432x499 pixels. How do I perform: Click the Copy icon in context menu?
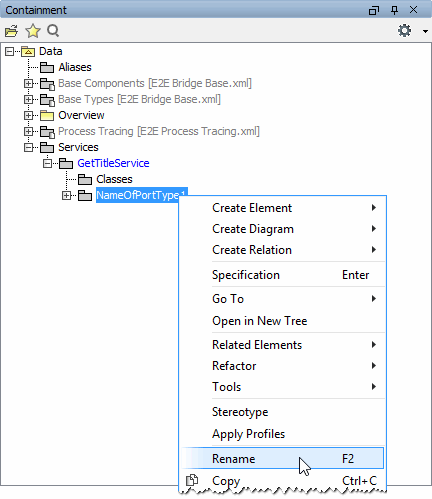pyautogui.click(x=192, y=480)
